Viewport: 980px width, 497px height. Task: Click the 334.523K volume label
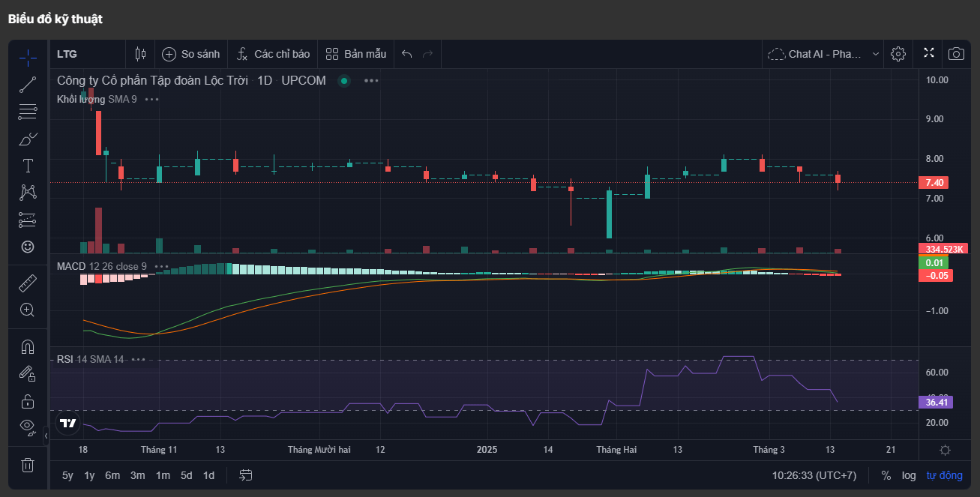[x=943, y=249]
